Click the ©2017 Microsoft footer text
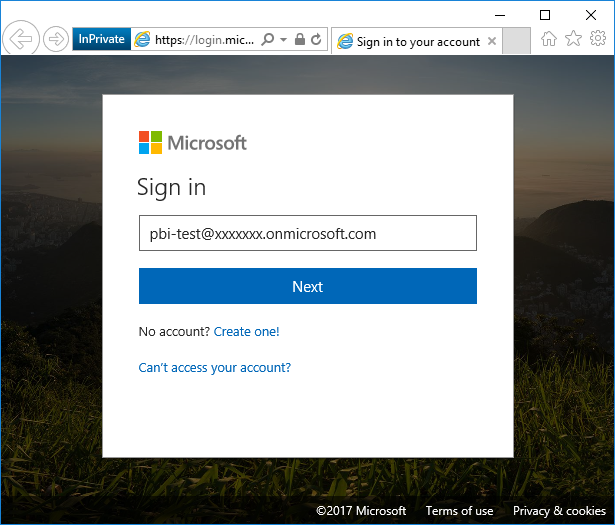Viewport: 615px width, 525px height. 361,511
